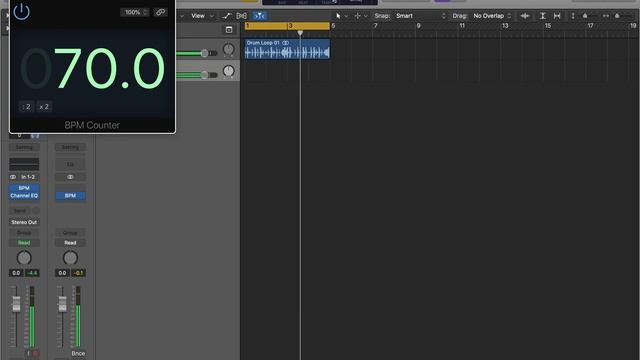
Task: Open the Group slot on the second strip
Action: click(x=70, y=233)
